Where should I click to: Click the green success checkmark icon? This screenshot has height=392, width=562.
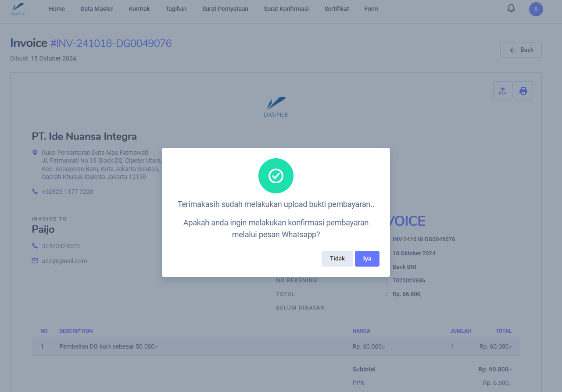(x=276, y=176)
